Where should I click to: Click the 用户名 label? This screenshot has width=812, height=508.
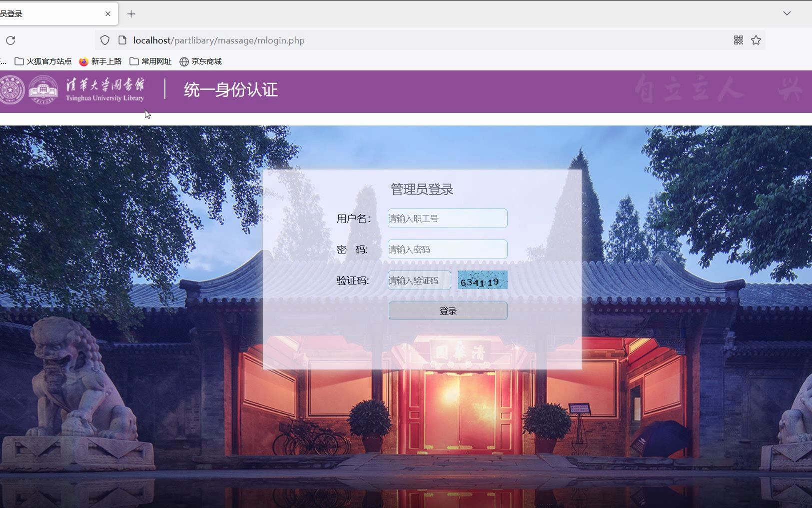[x=354, y=218]
